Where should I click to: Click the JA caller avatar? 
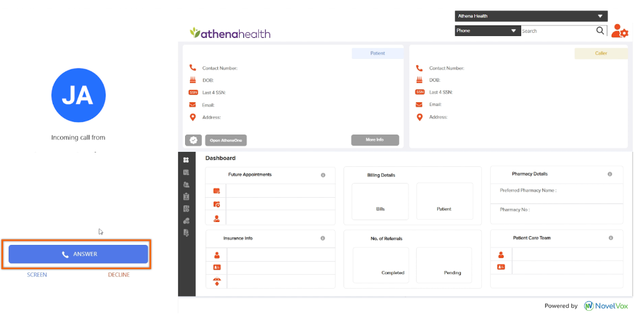click(x=78, y=95)
